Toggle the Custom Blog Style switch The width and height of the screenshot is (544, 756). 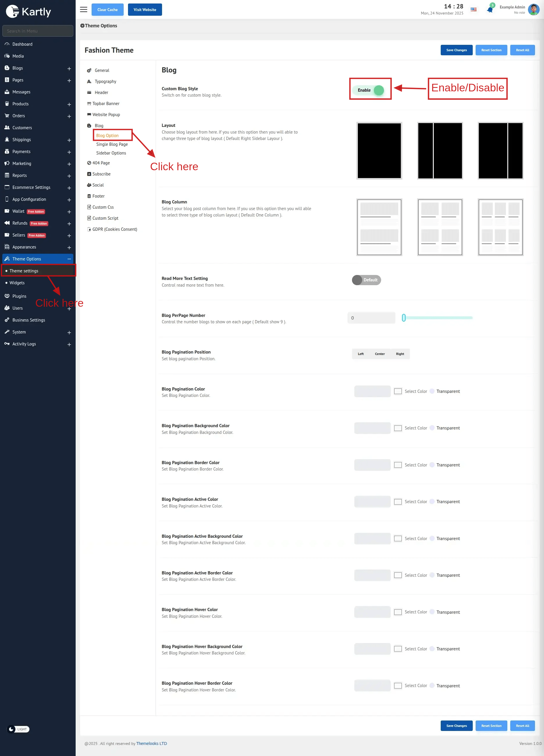tap(370, 90)
